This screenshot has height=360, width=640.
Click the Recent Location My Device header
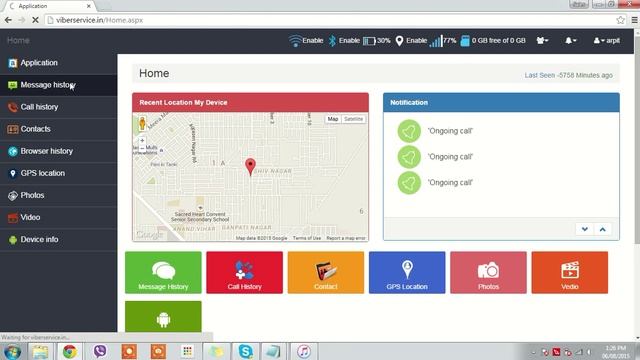point(250,102)
